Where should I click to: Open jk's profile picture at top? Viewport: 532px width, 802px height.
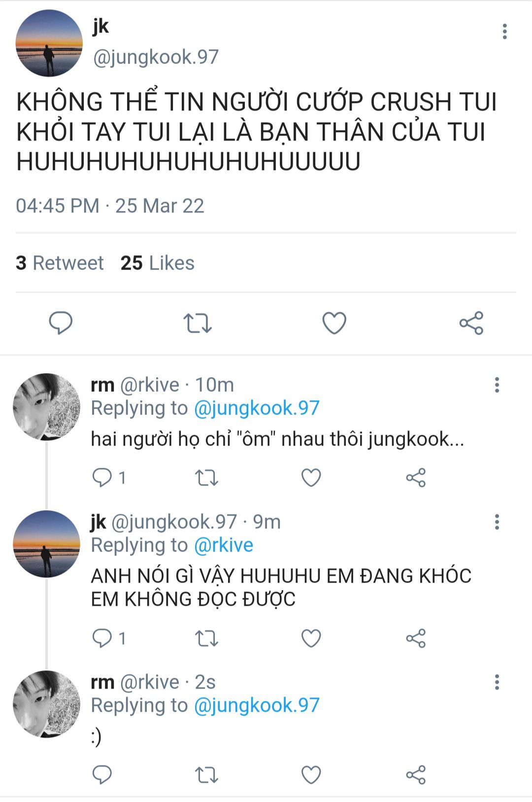point(49,43)
